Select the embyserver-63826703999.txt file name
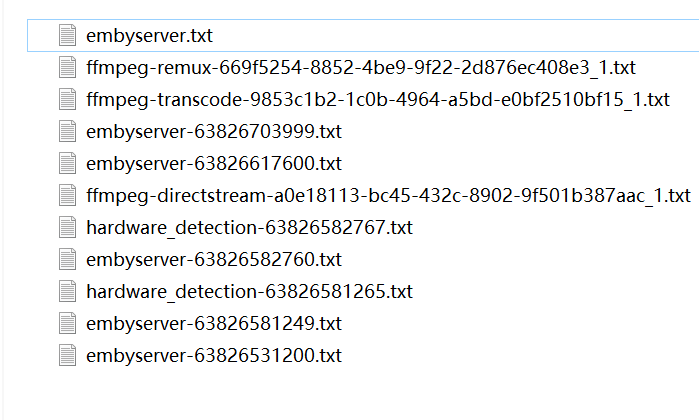Image resolution: width=699 pixels, height=420 pixels. 214,132
